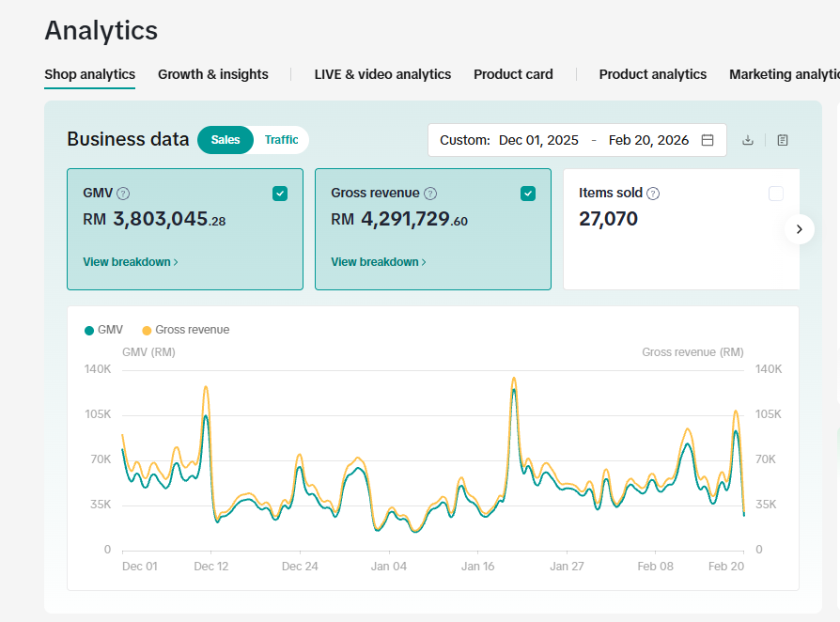This screenshot has width=840, height=622.
Task: Click the GMV legend dot above the chart
Action: tap(89, 330)
